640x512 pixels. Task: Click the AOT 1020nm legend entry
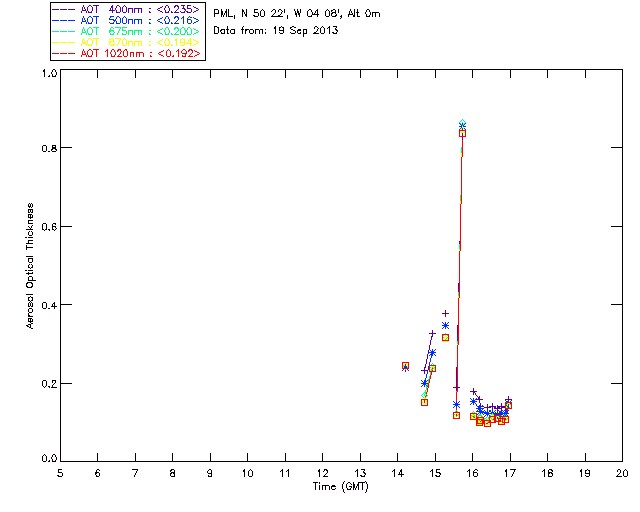pos(127,53)
